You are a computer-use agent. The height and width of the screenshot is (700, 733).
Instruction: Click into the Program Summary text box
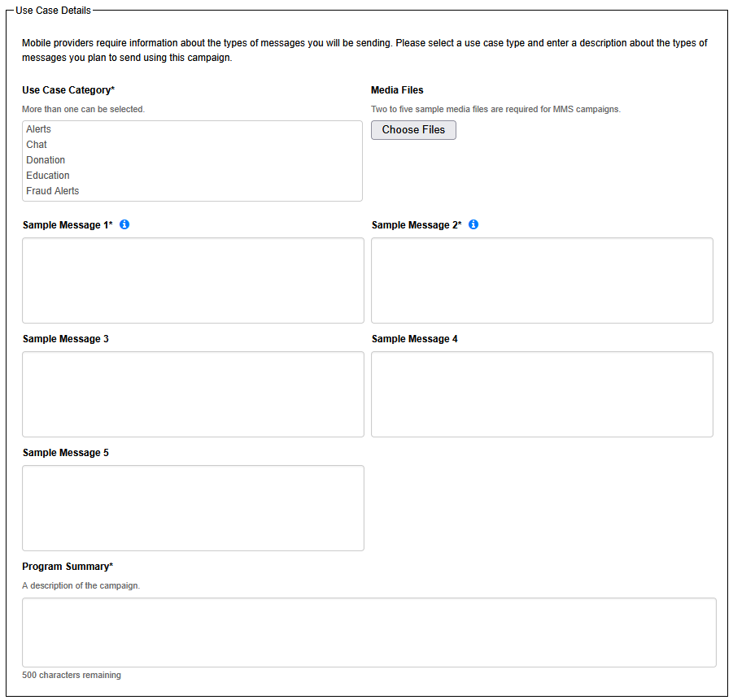pos(369,633)
